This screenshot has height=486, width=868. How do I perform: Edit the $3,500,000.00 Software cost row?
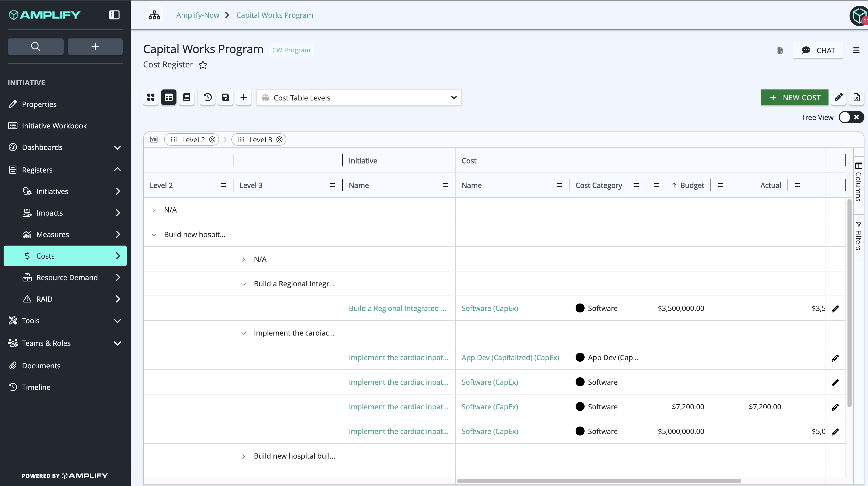click(835, 309)
